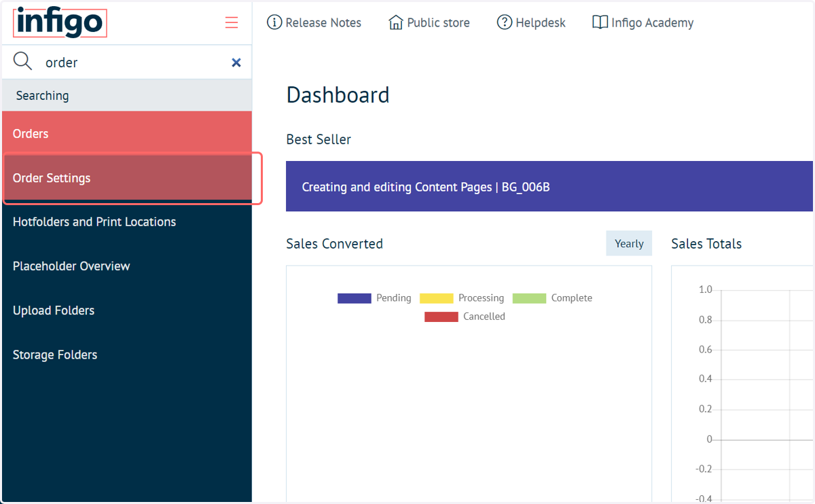Open the Release Notes link
Viewport: 815px width, 504px height.
[x=323, y=23]
